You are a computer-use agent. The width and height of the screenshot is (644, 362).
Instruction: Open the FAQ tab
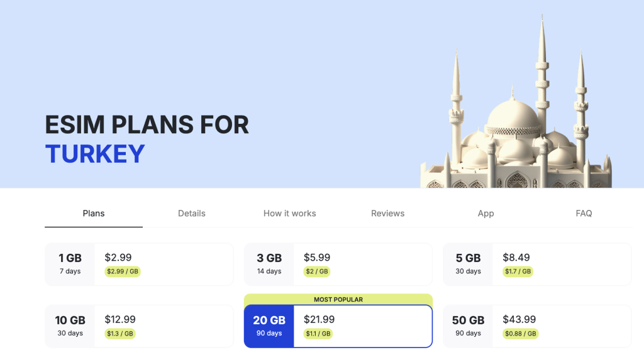[584, 213]
